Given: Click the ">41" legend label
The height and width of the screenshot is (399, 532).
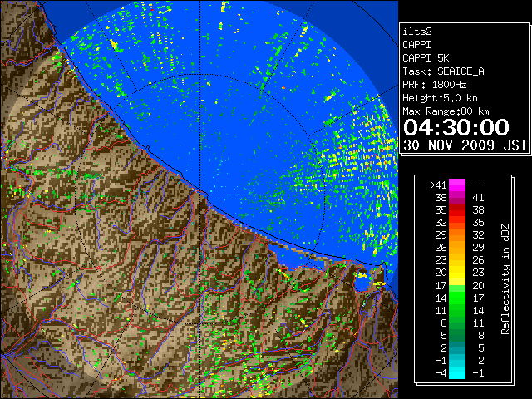Looking at the screenshot, I should click(x=438, y=185).
